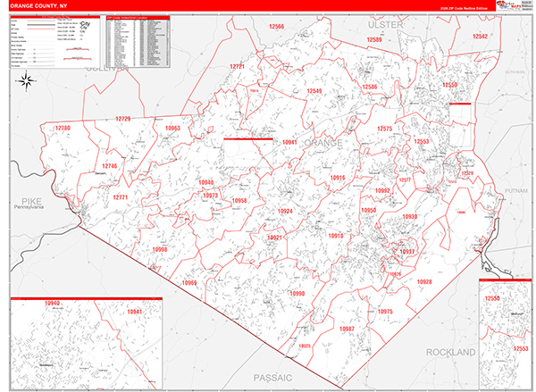Click ZIP code 10963
536x392 pixels.
click(172, 129)
